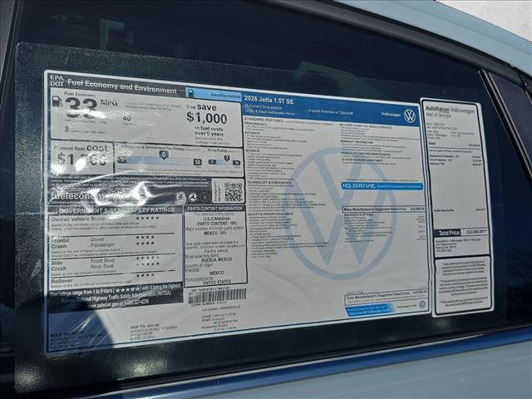Click the small VW logo near total MSRP
532x399 pixels.
click(422, 304)
